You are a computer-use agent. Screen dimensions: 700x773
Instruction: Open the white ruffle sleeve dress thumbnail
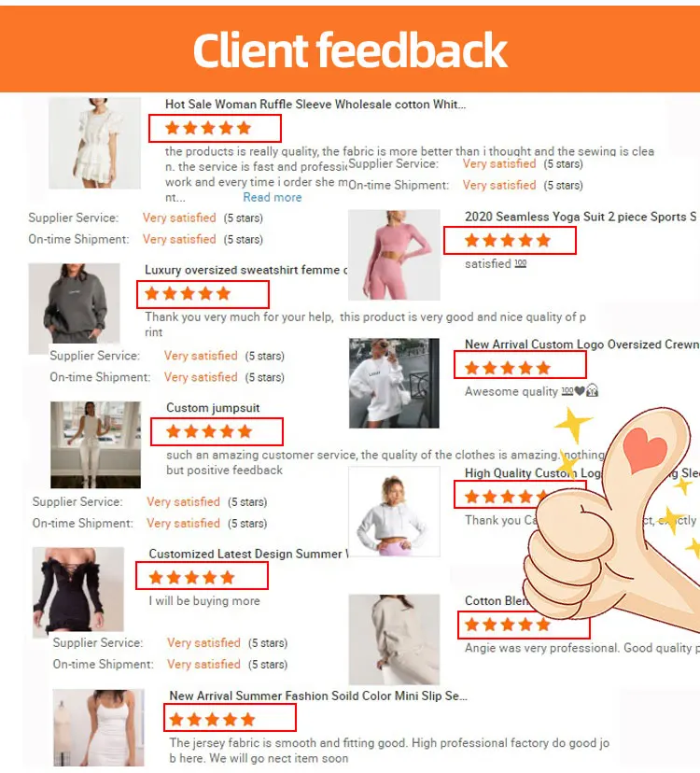[x=94, y=143]
